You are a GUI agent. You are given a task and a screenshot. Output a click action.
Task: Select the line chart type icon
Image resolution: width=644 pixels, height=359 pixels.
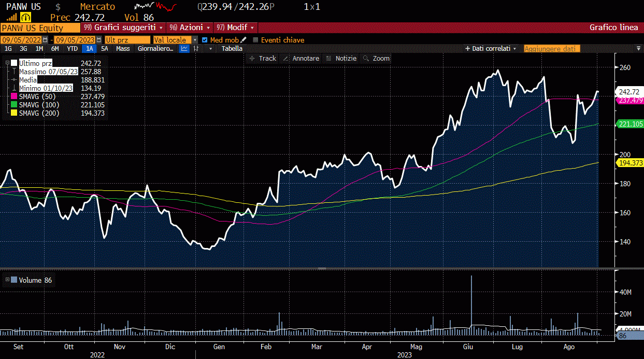(184, 49)
